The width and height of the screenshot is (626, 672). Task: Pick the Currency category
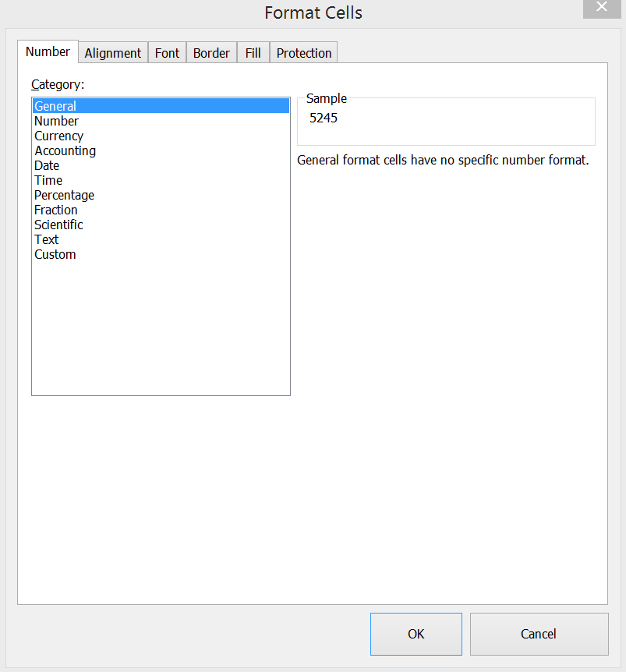click(x=58, y=136)
